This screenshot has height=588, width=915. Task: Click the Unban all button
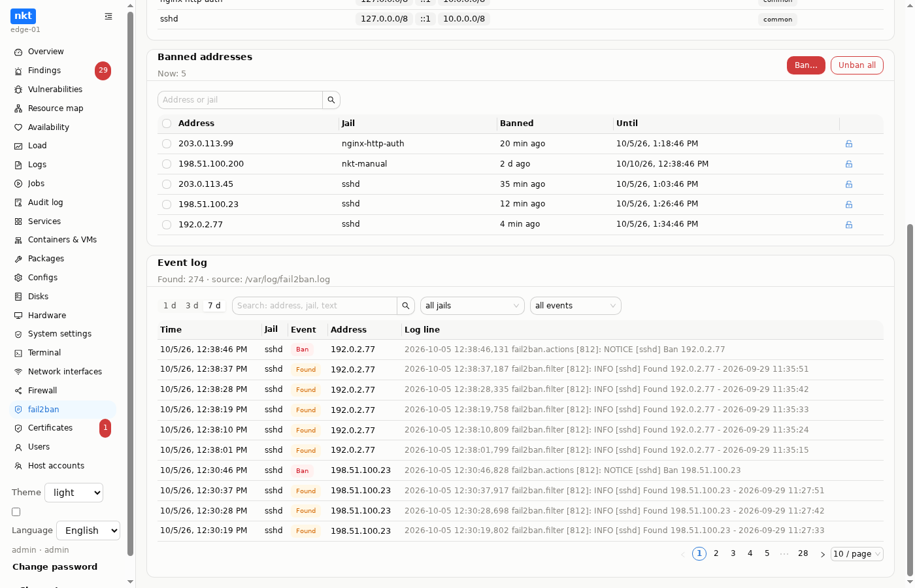pos(857,65)
